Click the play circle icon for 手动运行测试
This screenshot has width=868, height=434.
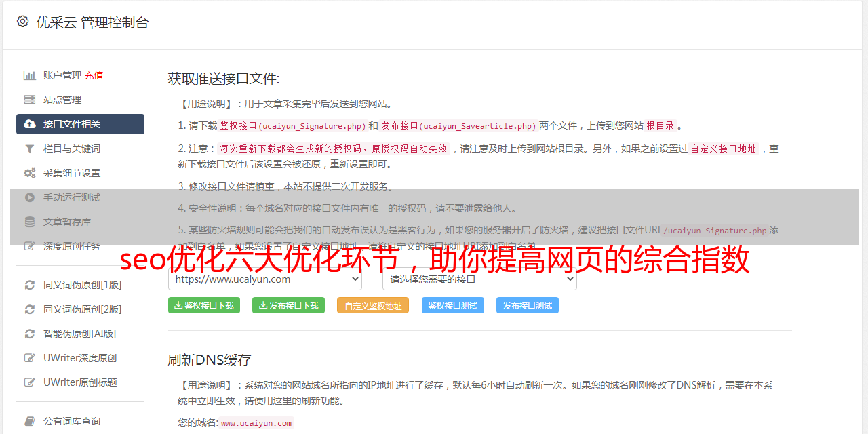[x=30, y=197]
